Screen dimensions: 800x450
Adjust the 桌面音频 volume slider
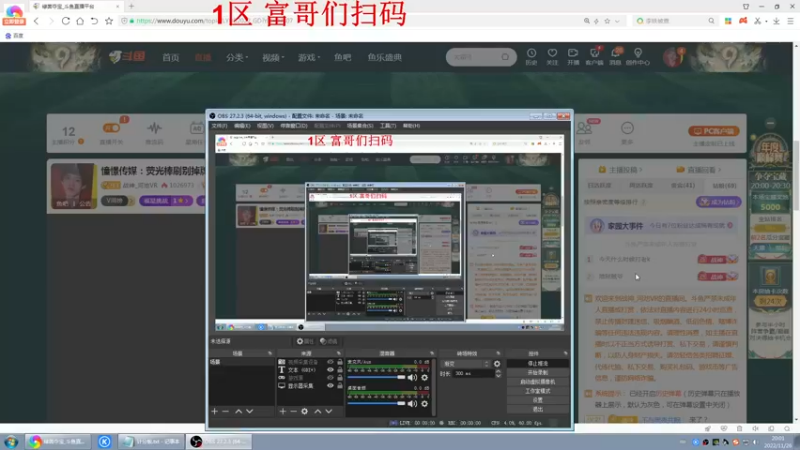pos(376,404)
